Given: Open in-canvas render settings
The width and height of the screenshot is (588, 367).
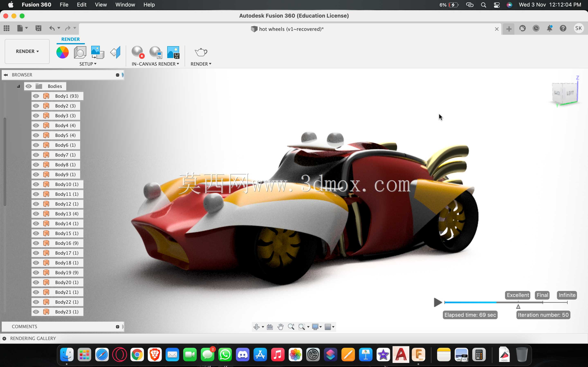Looking at the screenshot, I should pos(156,52).
